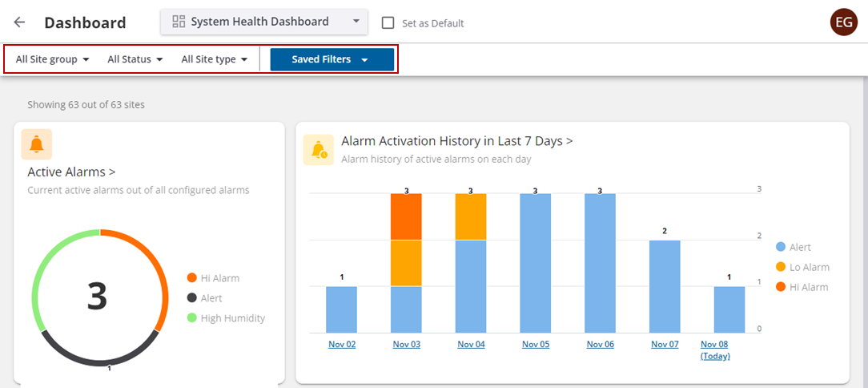Open the EG user avatar menu
The width and height of the screenshot is (868, 388).
[844, 22]
